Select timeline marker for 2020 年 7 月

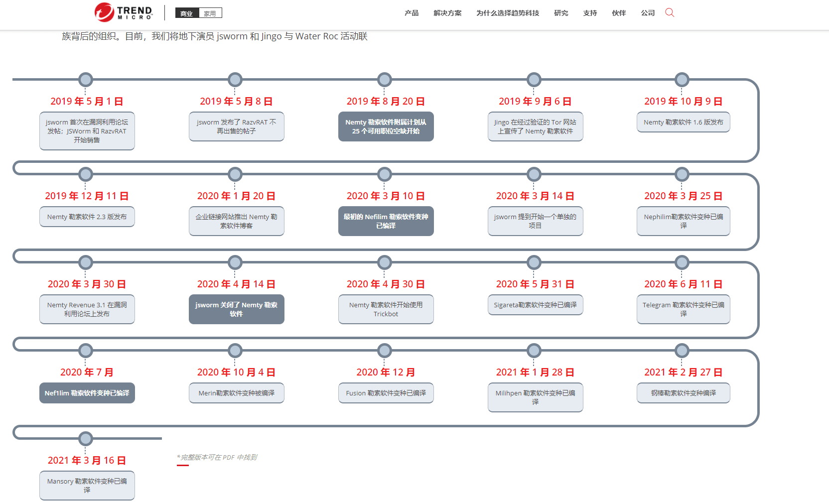[x=86, y=351]
